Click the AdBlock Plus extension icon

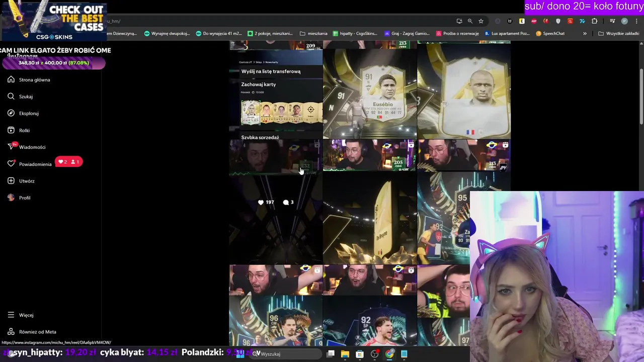coord(534,21)
